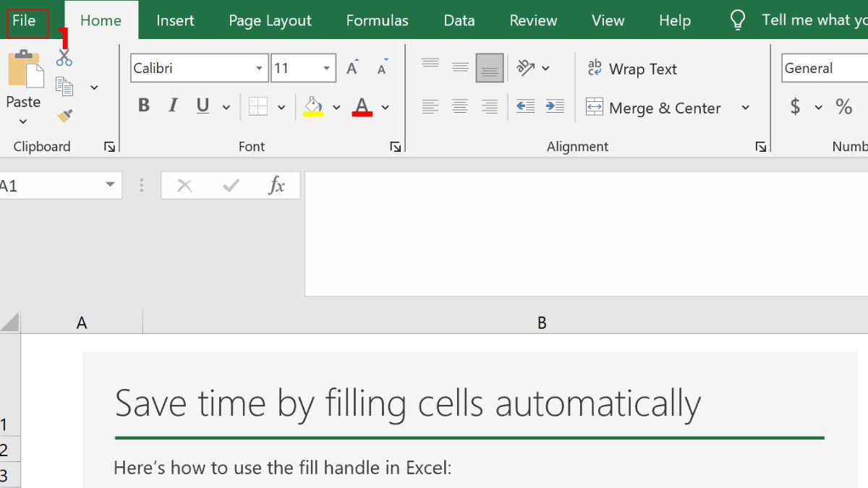Toggle Italic formatting
Screen dimensions: 868x488
[x=173, y=105]
